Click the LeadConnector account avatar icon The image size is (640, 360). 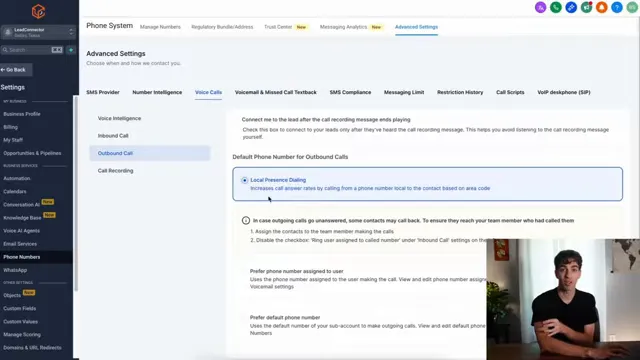pos(8,32)
